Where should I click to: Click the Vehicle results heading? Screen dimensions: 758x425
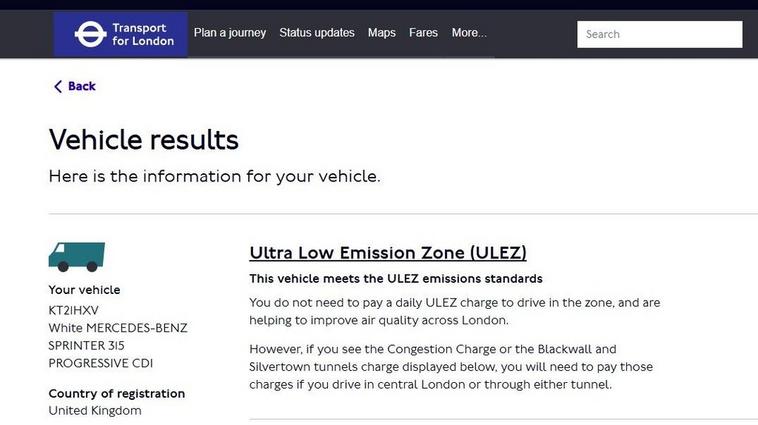(x=144, y=140)
